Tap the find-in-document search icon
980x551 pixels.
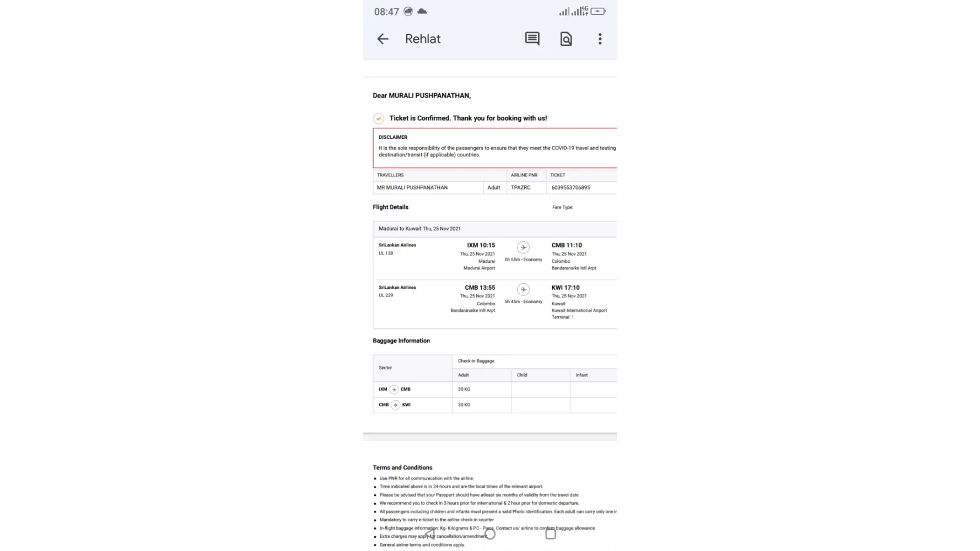[566, 39]
